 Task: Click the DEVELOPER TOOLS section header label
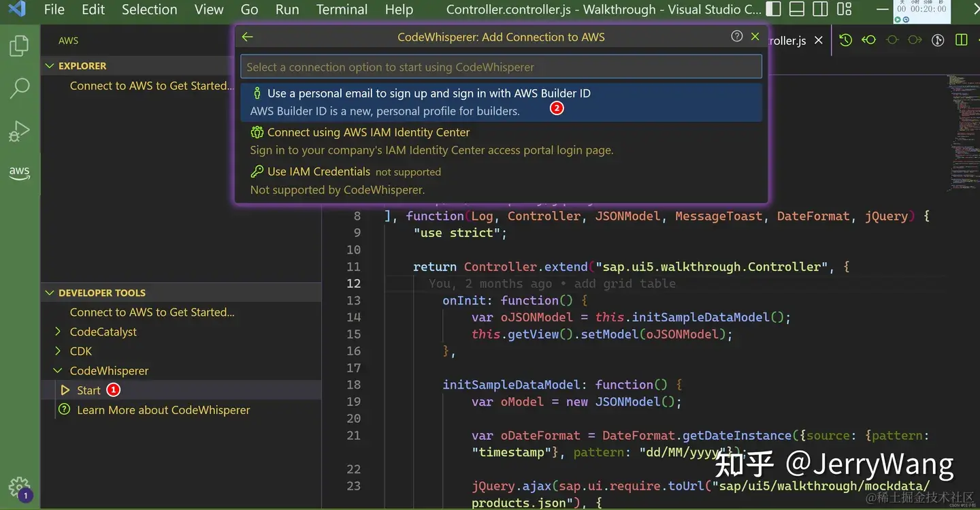tap(102, 293)
